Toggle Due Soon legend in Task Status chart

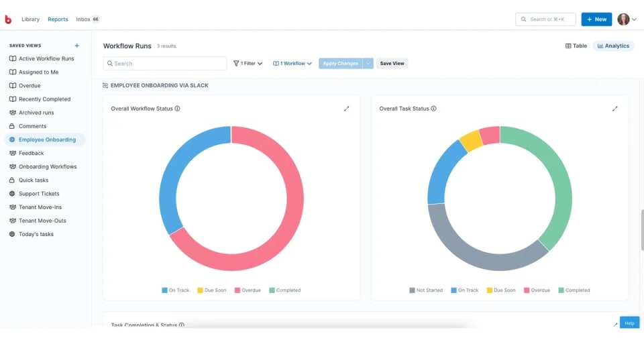point(501,290)
